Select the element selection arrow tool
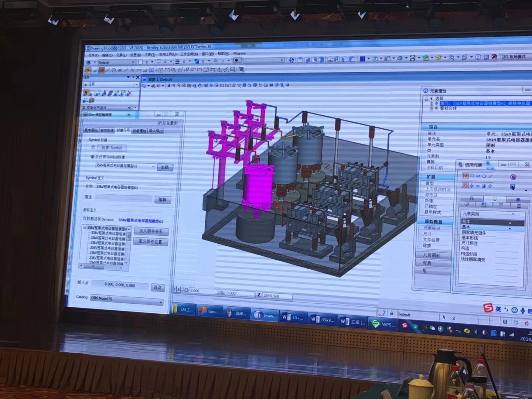Screen dimensions: 532x399 86,93
